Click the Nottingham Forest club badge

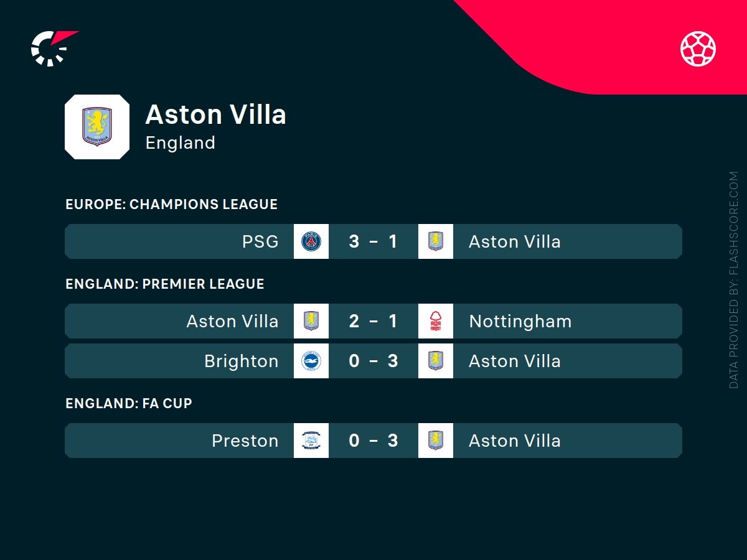coord(436,321)
